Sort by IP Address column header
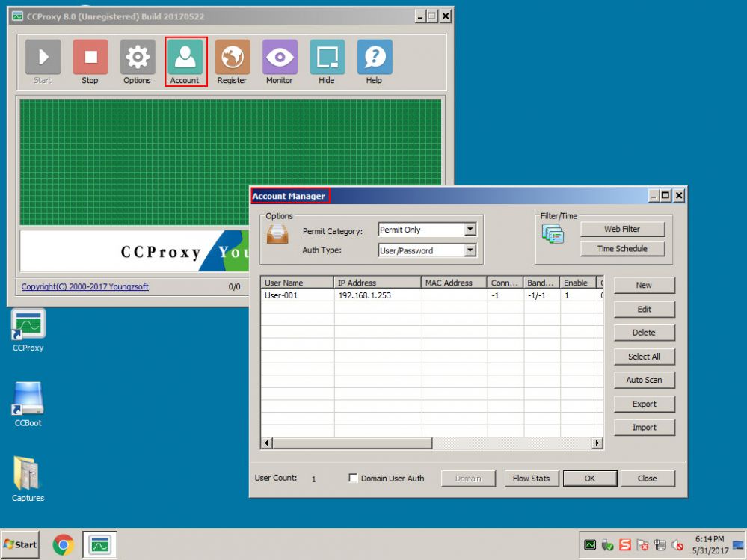Image resolution: width=747 pixels, height=560 pixels. [x=378, y=283]
